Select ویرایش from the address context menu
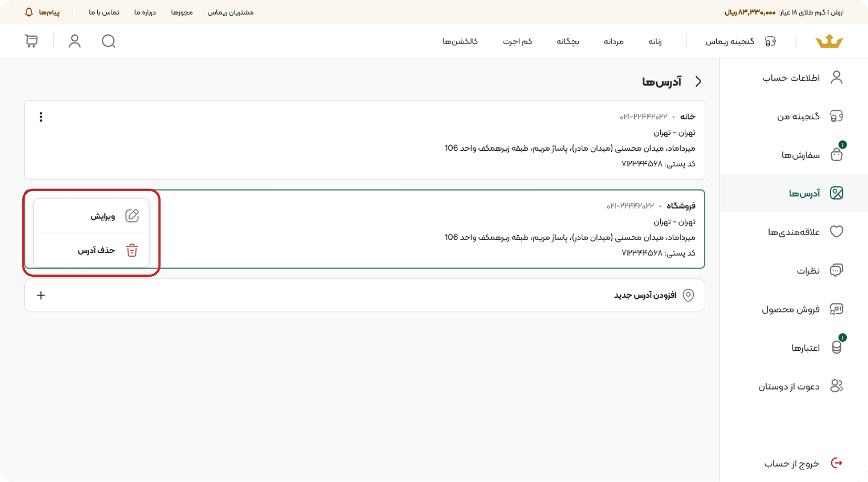The height and width of the screenshot is (482, 868). [x=91, y=216]
